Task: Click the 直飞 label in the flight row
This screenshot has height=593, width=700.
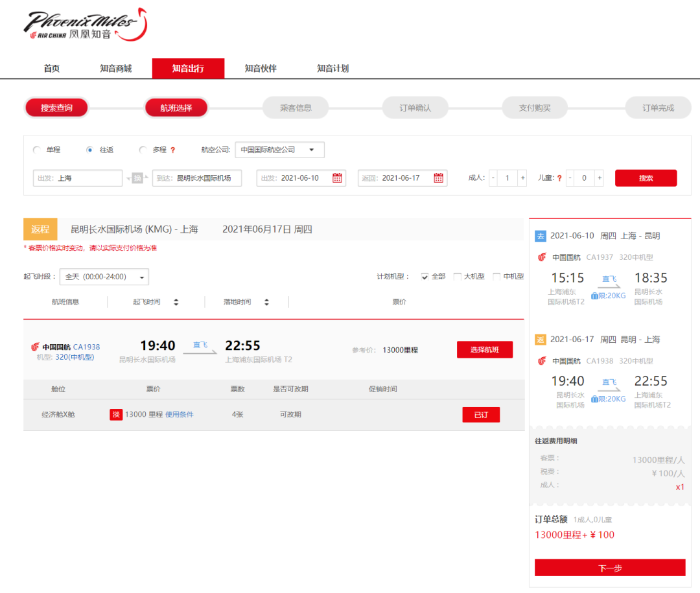Action: 200,345
